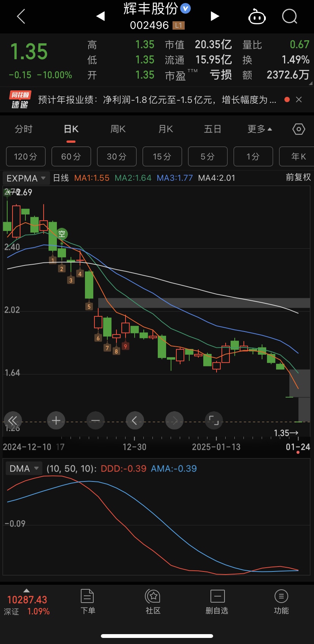This screenshot has height=644, width=314.
Task: Tap the 市值 20.35亿 value
Action: 214,45
